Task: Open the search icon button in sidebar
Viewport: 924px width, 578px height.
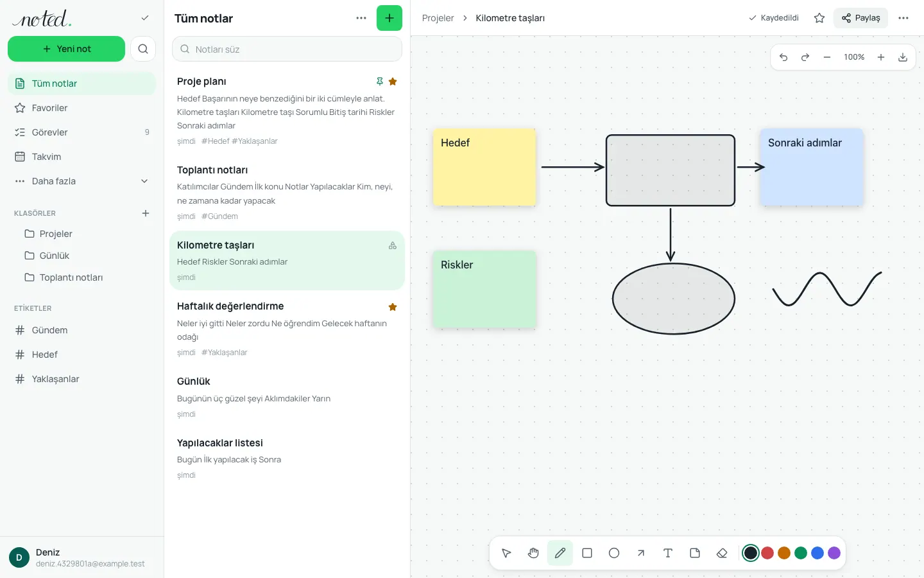Action: pyautogui.click(x=143, y=49)
